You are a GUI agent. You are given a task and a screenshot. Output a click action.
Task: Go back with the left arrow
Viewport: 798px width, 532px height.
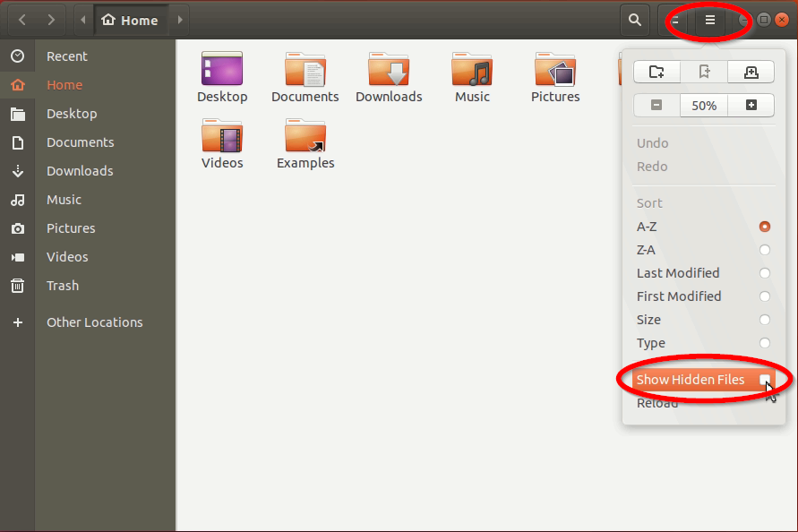[x=22, y=20]
